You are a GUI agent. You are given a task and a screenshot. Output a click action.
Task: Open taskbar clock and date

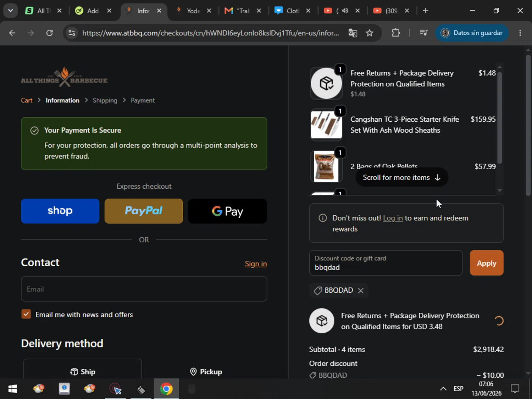click(486, 389)
